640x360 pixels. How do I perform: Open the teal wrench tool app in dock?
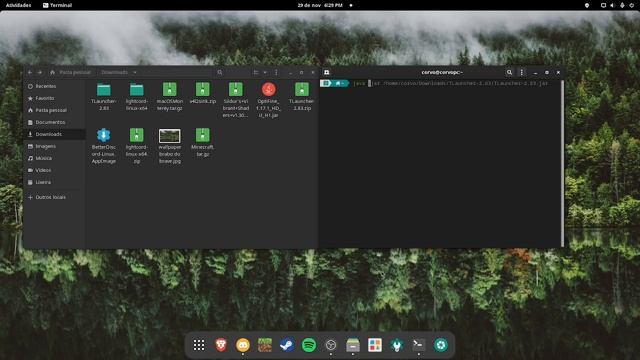tap(396, 345)
